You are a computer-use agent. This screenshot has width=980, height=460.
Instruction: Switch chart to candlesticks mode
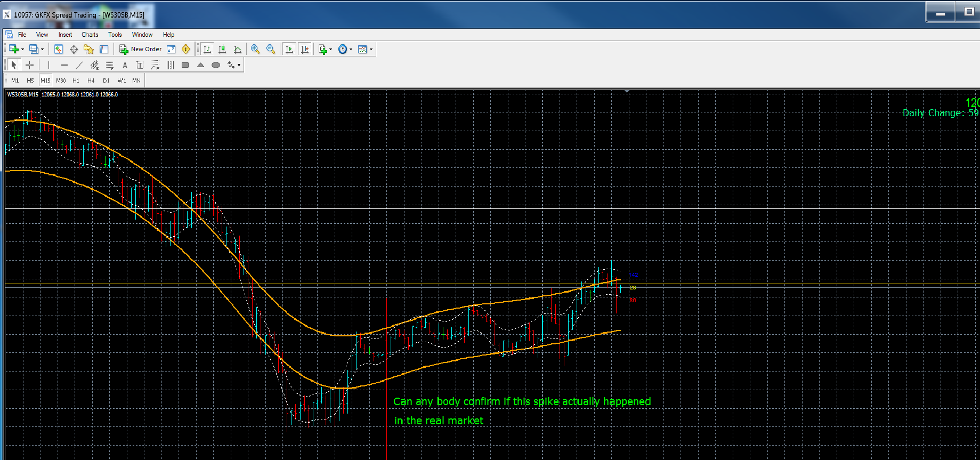click(x=222, y=49)
